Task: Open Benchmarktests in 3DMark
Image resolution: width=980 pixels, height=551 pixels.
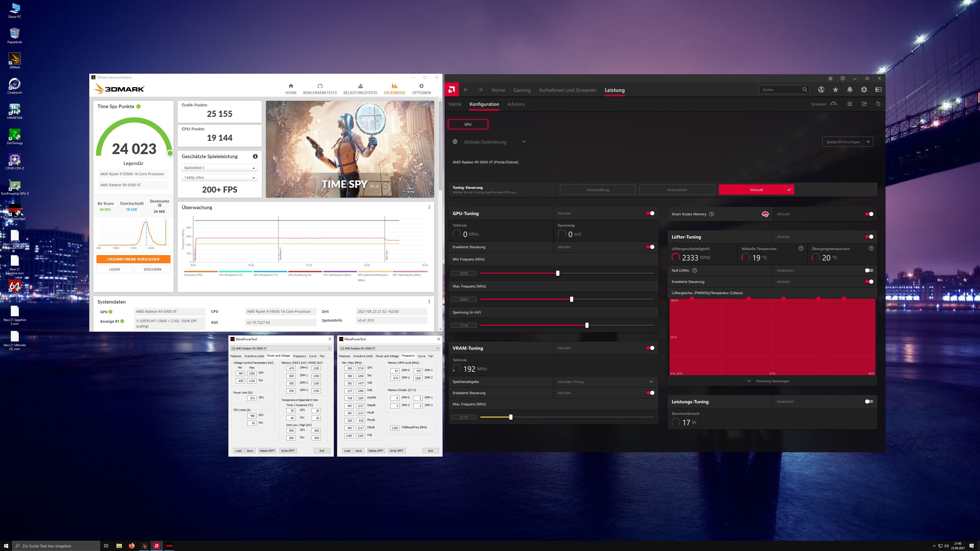Action: click(320, 89)
